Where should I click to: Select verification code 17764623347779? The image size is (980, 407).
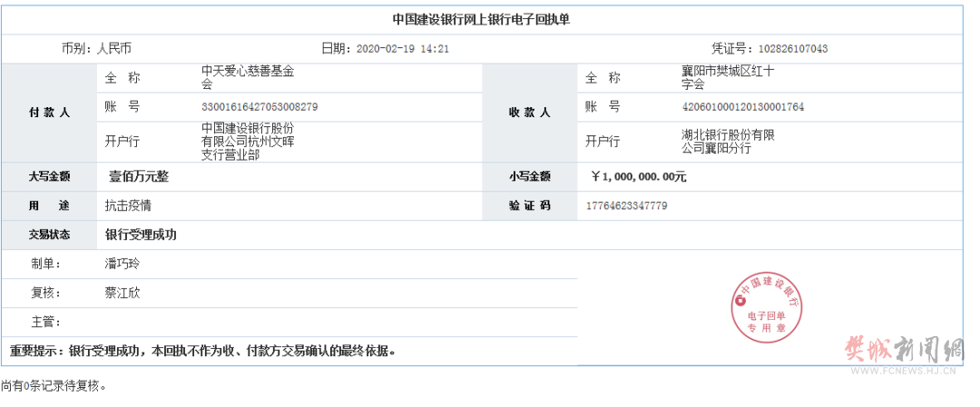(627, 205)
